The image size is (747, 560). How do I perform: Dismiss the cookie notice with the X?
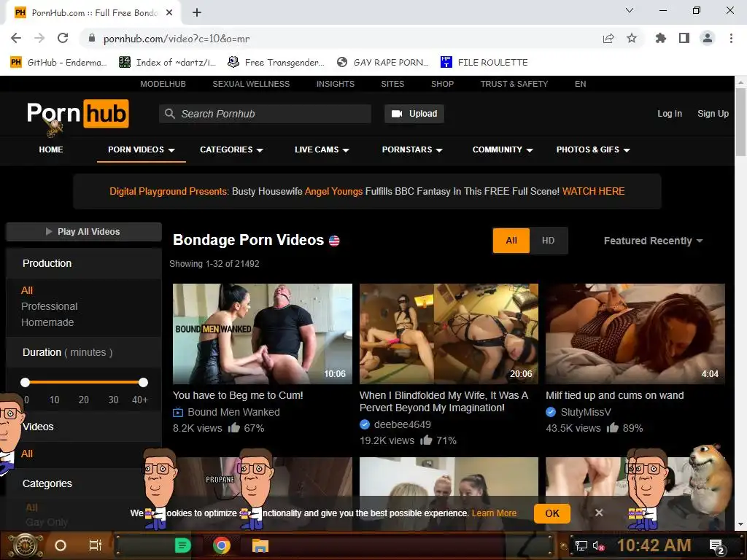[x=599, y=513]
